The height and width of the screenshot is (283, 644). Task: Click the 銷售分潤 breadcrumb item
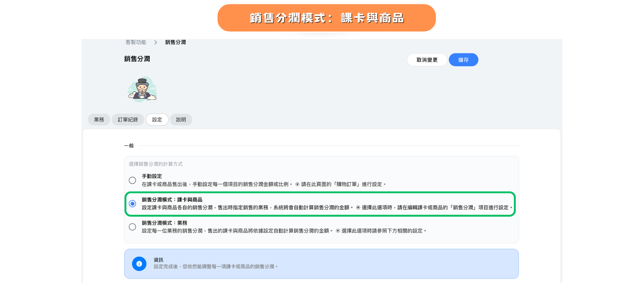pos(175,42)
